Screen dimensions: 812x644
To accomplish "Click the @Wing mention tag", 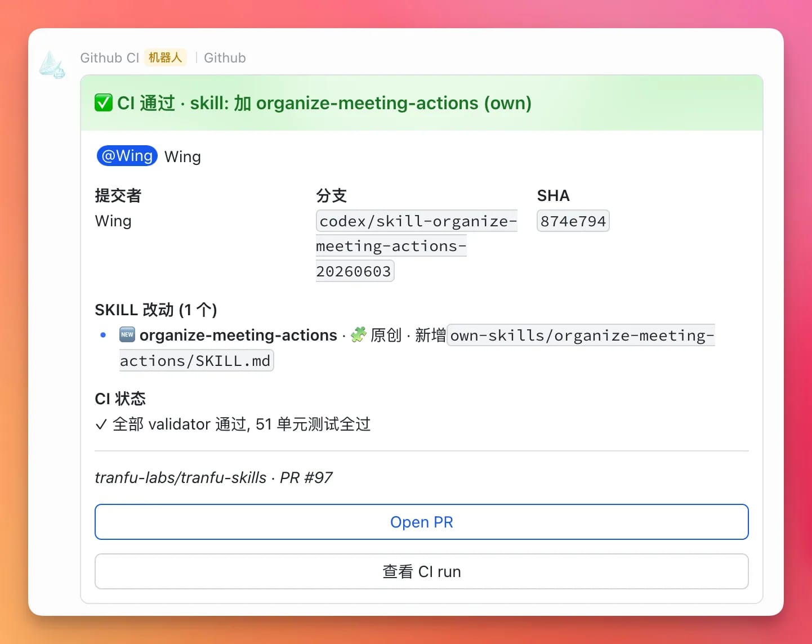I will [127, 156].
